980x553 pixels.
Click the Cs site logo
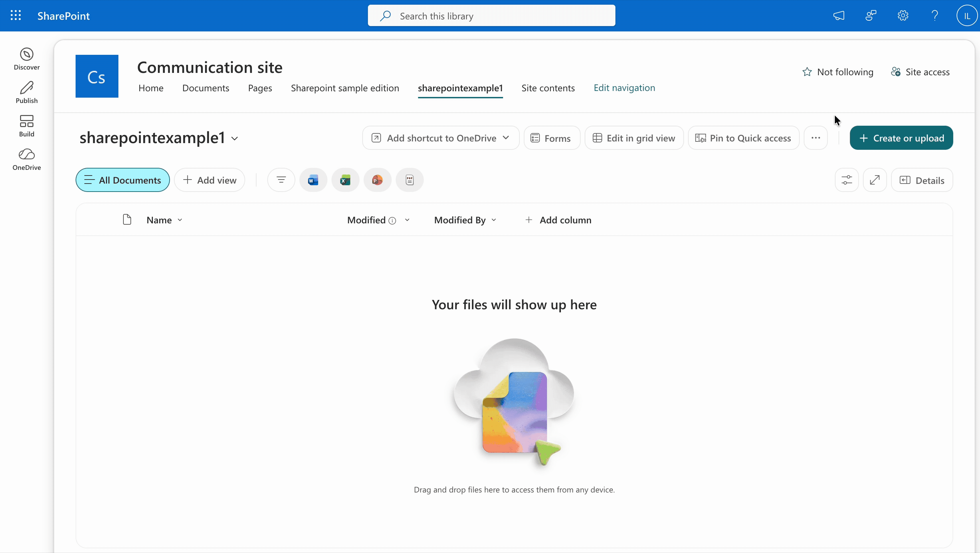(x=97, y=76)
